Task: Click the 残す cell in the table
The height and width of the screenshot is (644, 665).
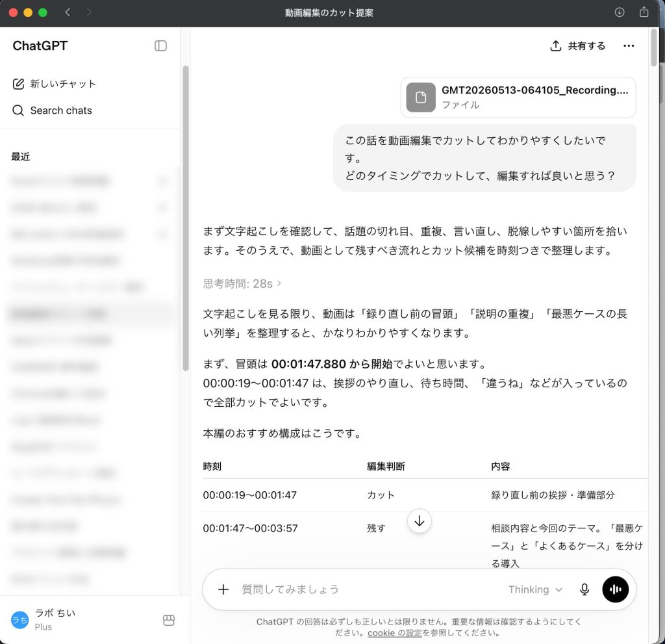Action: (x=376, y=528)
